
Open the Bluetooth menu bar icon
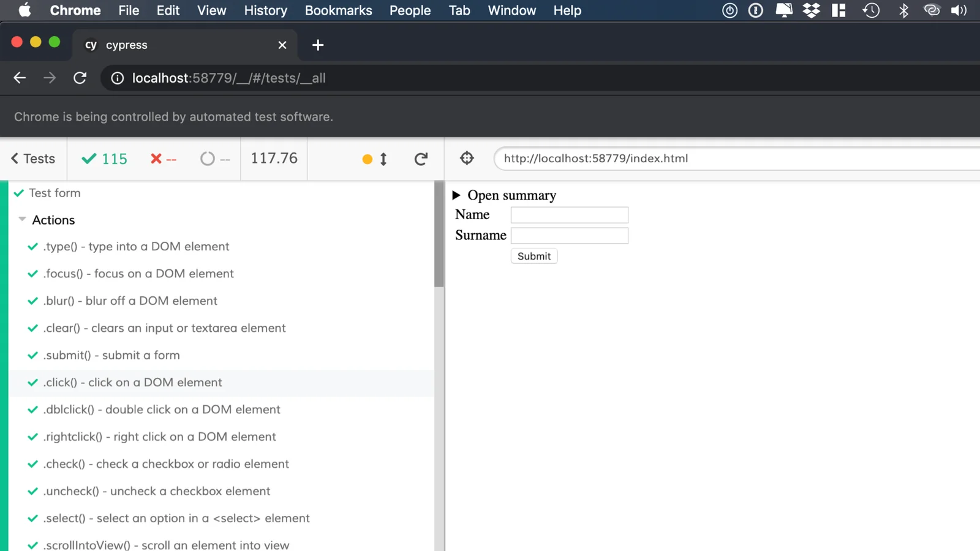[x=903, y=10]
